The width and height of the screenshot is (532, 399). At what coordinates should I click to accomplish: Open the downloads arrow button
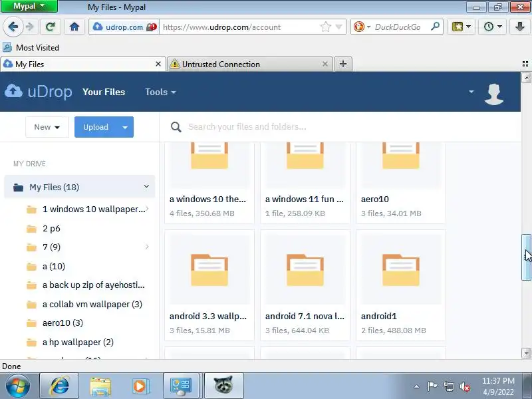point(519,27)
